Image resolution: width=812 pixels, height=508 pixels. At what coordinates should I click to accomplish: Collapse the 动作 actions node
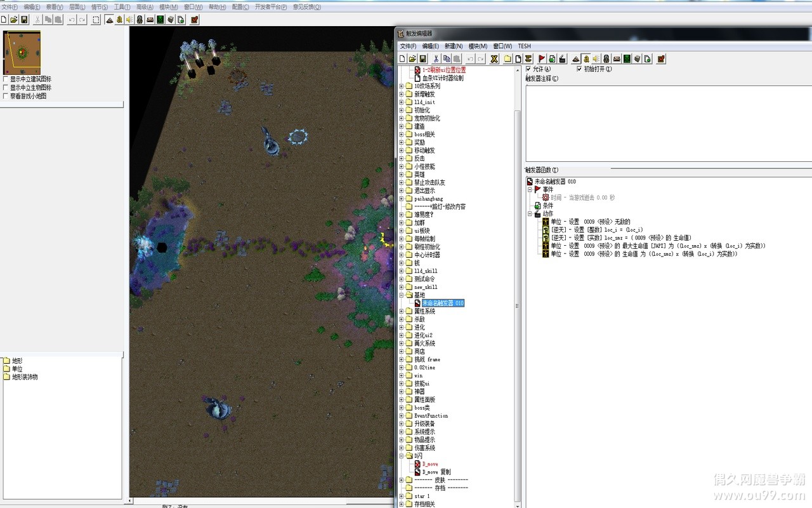point(530,214)
